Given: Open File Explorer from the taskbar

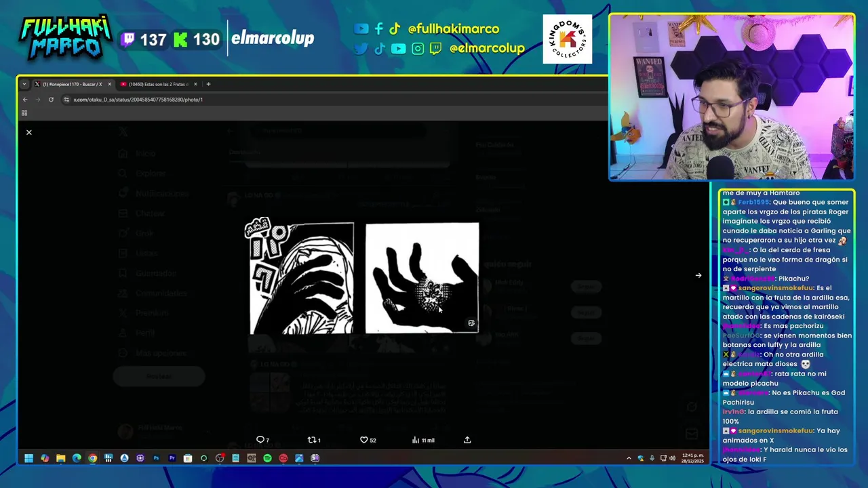Looking at the screenshot, I should 60,458.
